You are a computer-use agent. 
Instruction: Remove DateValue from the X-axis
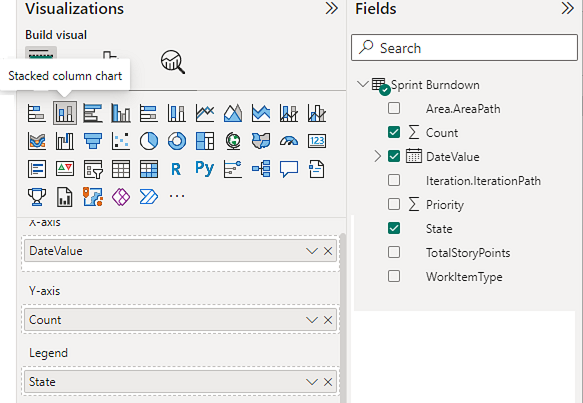point(328,251)
